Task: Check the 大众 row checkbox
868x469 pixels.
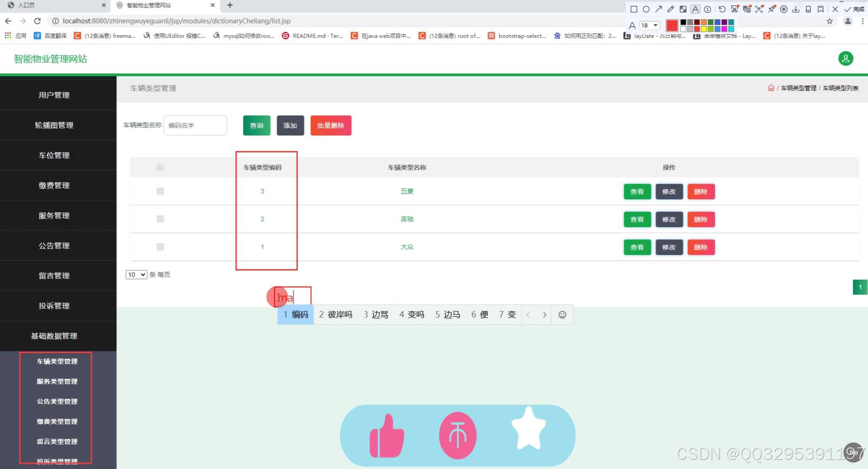Action: pyautogui.click(x=160, y=247)
